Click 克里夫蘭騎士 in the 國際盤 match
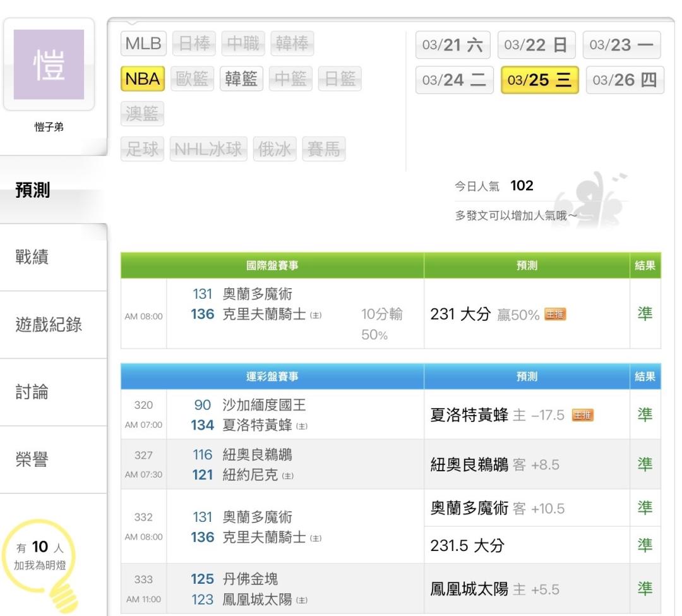The height and width of the screenshot is (616, 682). click(x=265, y=314)
